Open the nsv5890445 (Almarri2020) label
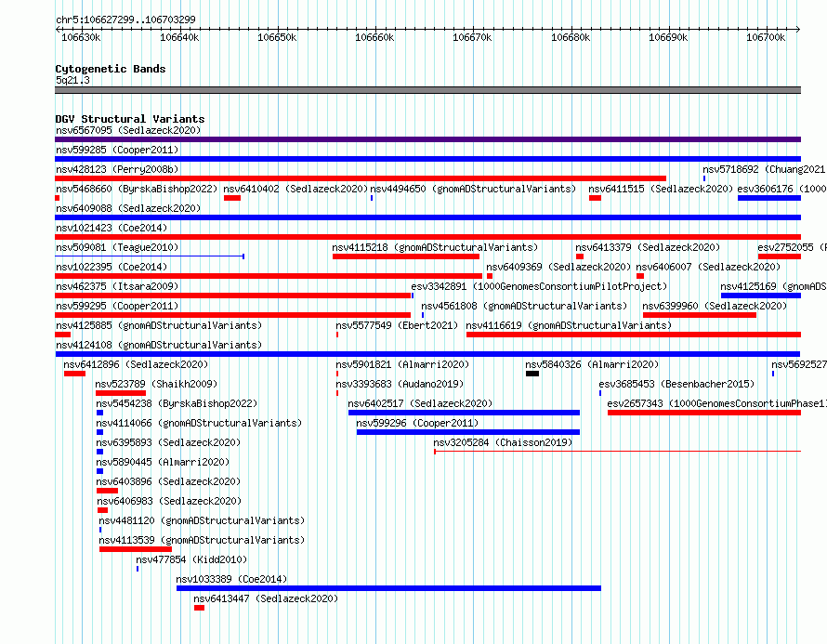The height and width of the screenshot is (644, 827). click(163, 462)
